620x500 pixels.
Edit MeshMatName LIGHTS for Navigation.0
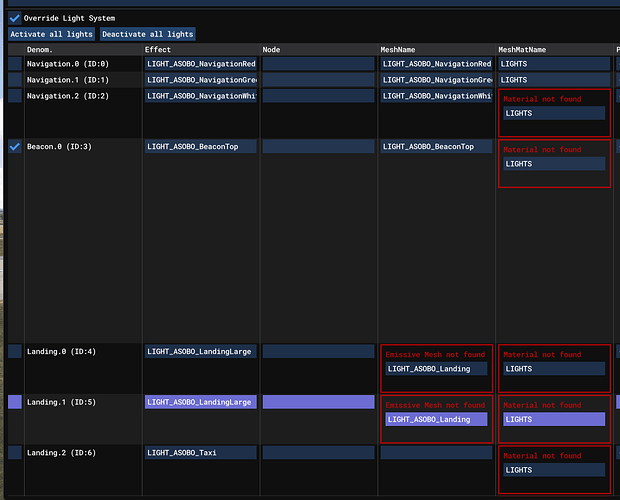click(x=554, y=64)
